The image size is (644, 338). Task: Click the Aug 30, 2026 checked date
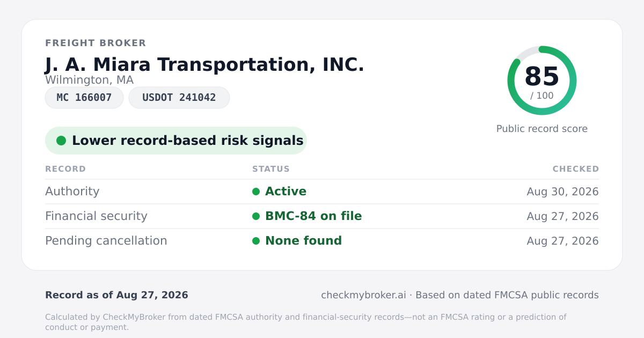[x=563, y=192]
